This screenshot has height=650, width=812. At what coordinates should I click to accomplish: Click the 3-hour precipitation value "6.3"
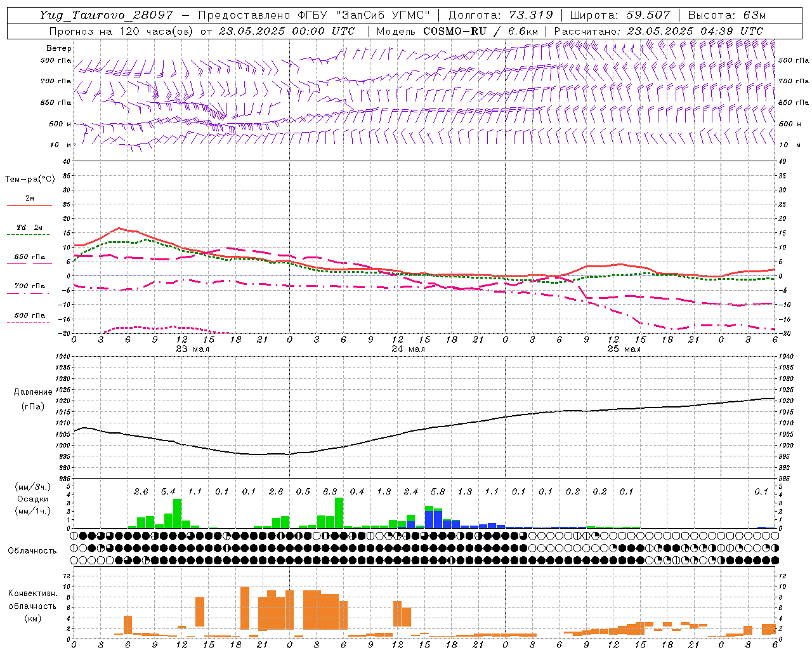(330, 492)
